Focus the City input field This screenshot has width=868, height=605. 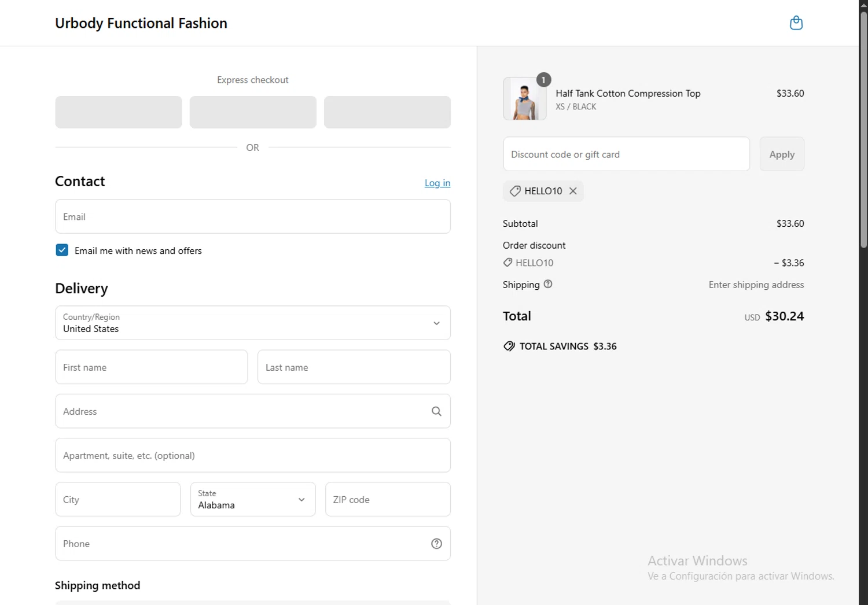point(118,499)
